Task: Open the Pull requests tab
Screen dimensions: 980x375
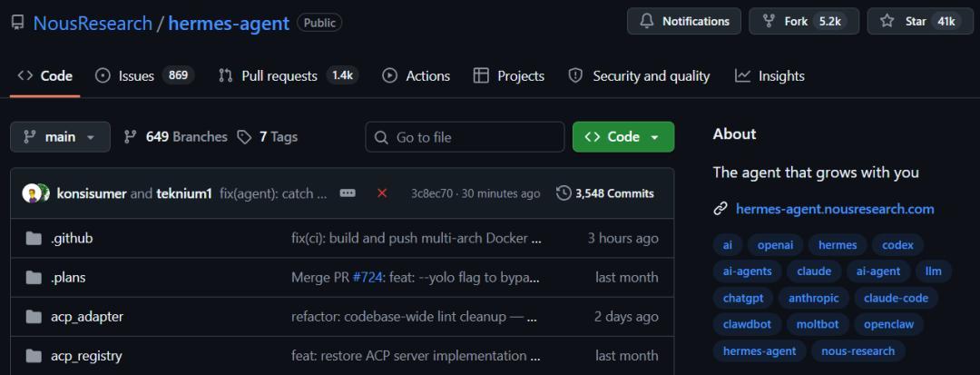Action: (x=279, y=76)
